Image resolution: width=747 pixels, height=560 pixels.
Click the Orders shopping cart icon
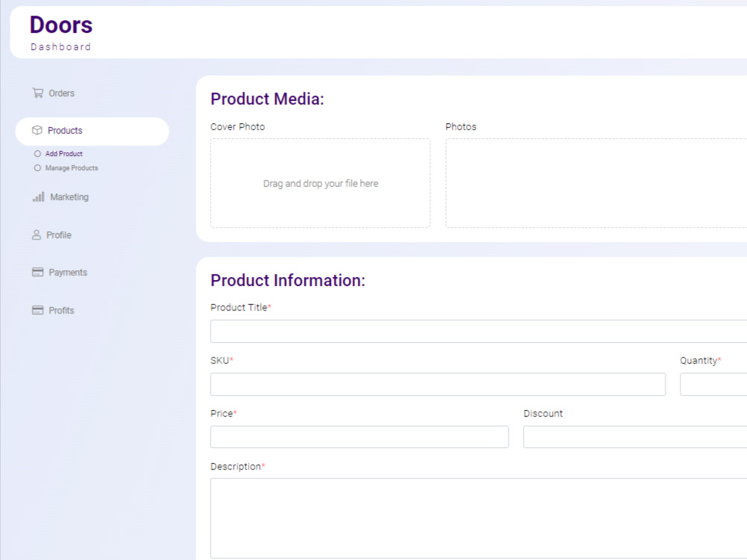37,93
